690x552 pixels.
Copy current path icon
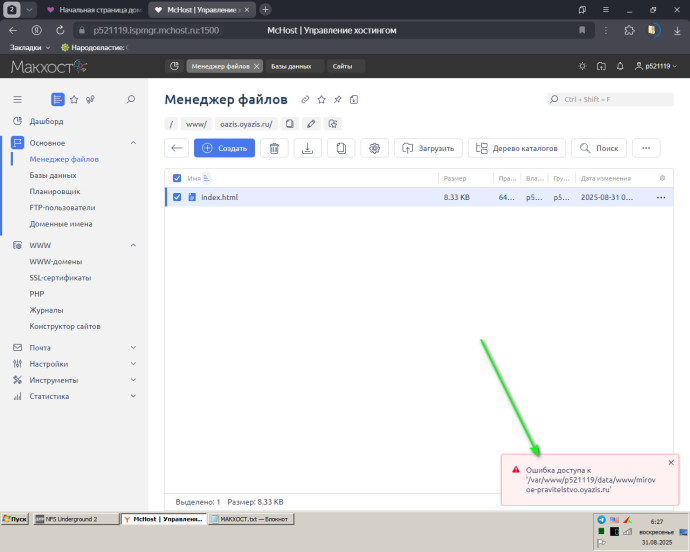click(290, 124)
